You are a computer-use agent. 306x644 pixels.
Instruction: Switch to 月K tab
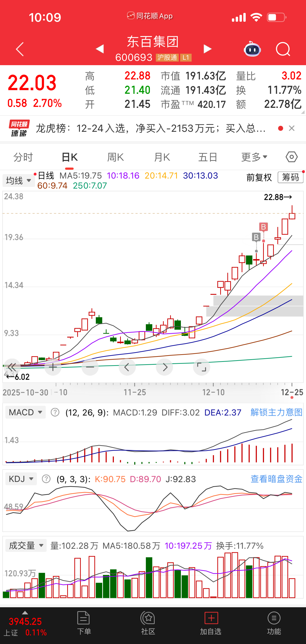pyautogui.click(x=162, y=157)
